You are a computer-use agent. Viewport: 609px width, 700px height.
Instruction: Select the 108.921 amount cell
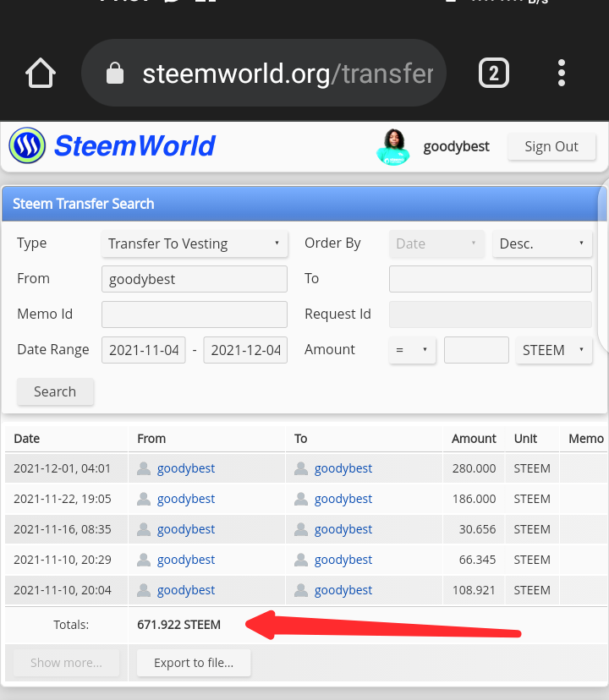click(x=474, y=590)
